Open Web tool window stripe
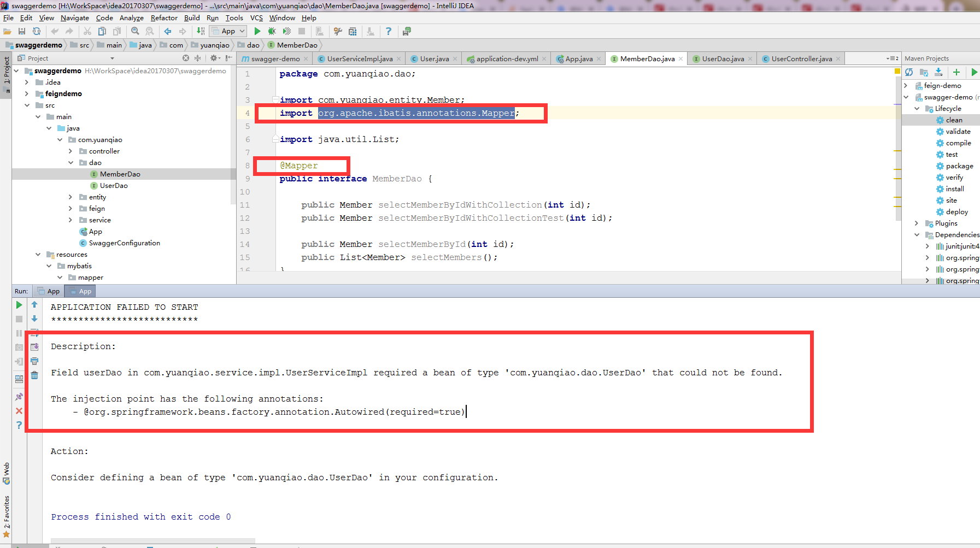Image resolution: width=980 pixels, height=548 pixels. [x=7, y=474]
